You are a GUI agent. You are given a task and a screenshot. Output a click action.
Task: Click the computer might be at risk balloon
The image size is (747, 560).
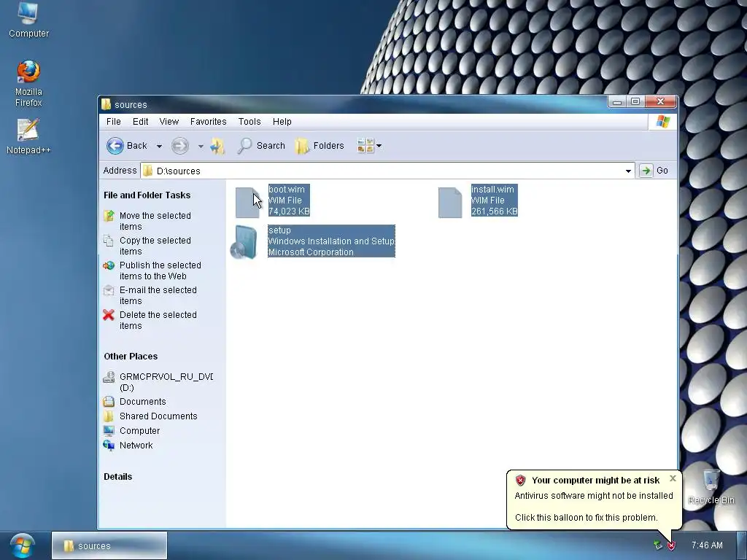point(594,499)
